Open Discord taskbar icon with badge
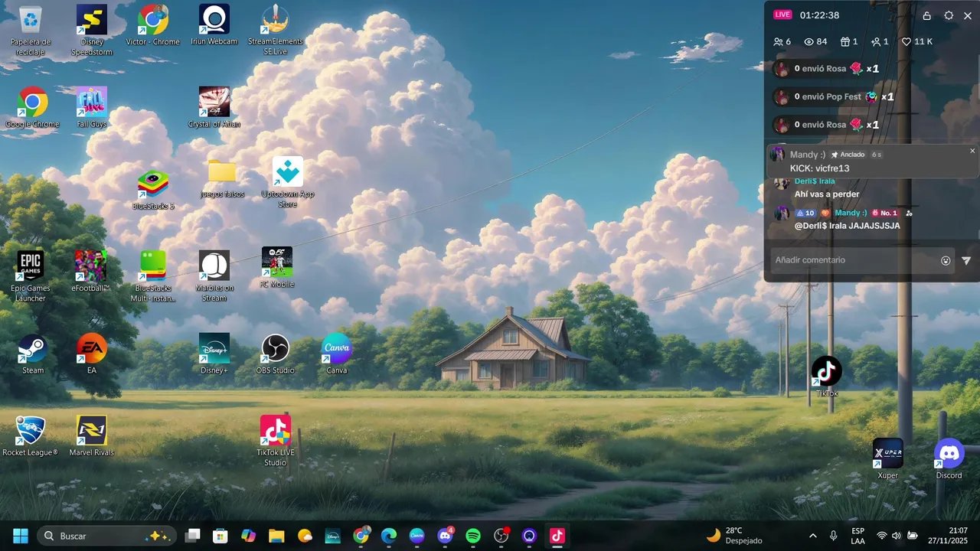Viewport: 980px width, 551px height. (445, 536)
